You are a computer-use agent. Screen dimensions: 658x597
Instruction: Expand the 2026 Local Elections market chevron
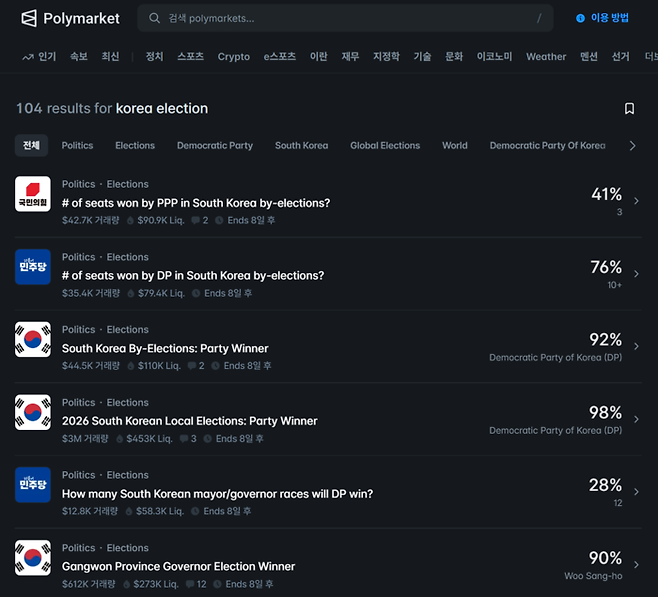637,419
